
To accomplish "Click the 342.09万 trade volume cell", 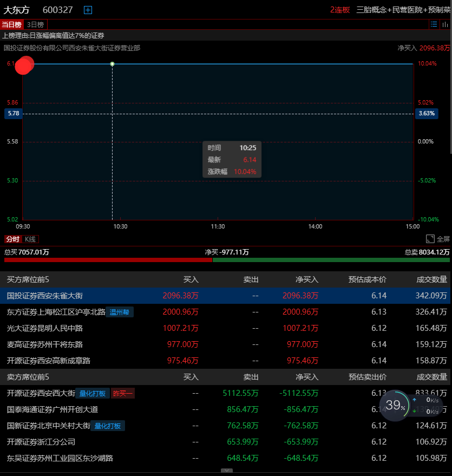I will click(x=431, y=296).
